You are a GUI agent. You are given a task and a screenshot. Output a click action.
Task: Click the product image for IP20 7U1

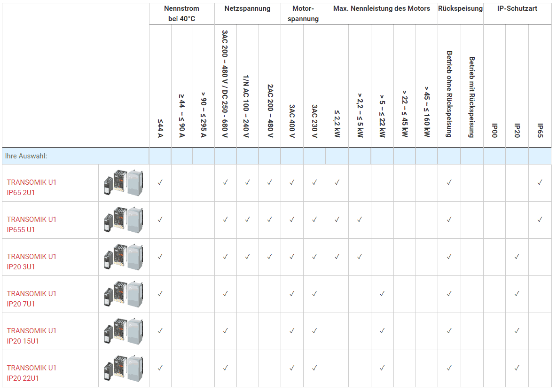124,294
